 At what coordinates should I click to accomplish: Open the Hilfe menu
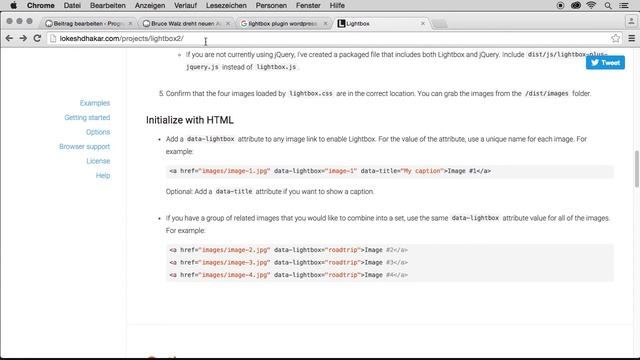point(337,5)
